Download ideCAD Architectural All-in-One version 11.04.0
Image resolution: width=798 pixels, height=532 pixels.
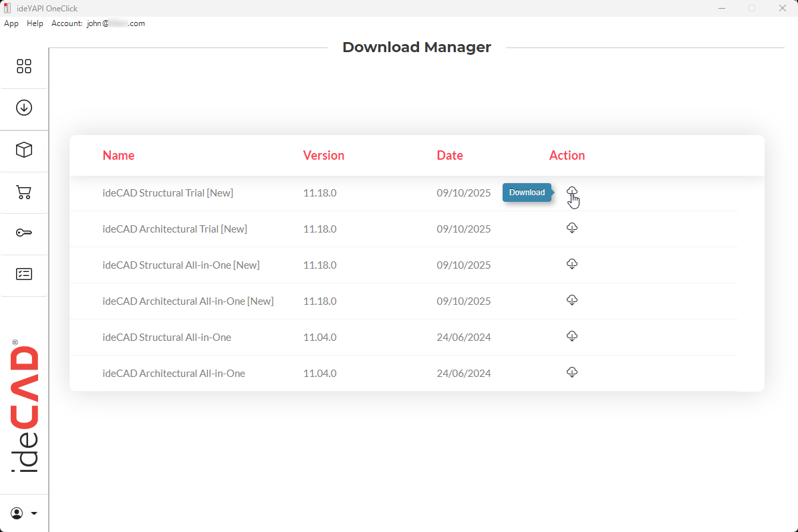pos(572,372)
